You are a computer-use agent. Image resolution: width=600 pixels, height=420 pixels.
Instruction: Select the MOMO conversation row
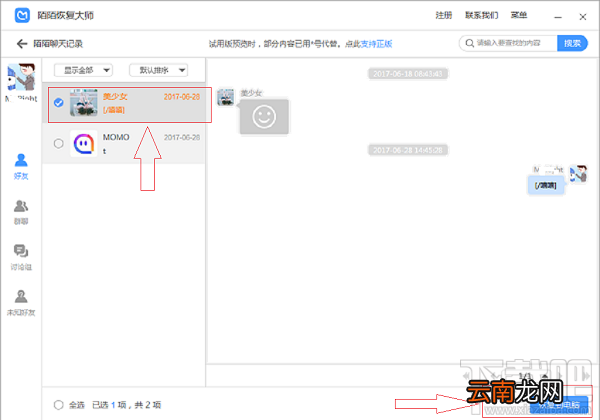(x=124, y=143)
